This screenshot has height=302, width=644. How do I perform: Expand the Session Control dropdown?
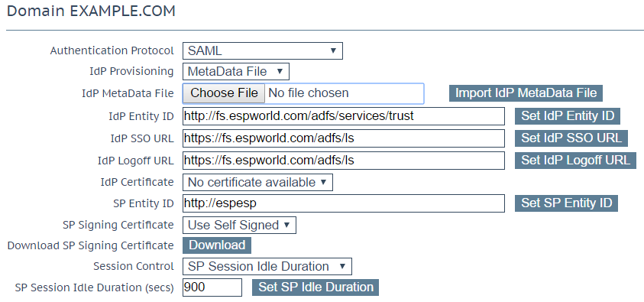click(x=267, y=266)
